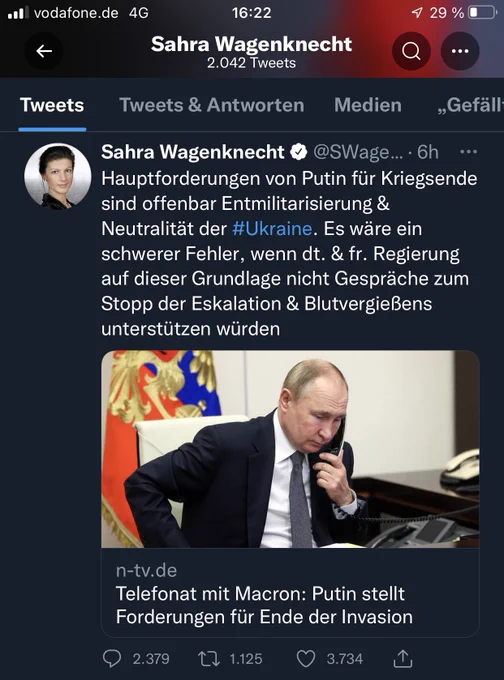Switch to Tweets & Antworten tab
Screen dimensions: 504x680
click(212, 105)
